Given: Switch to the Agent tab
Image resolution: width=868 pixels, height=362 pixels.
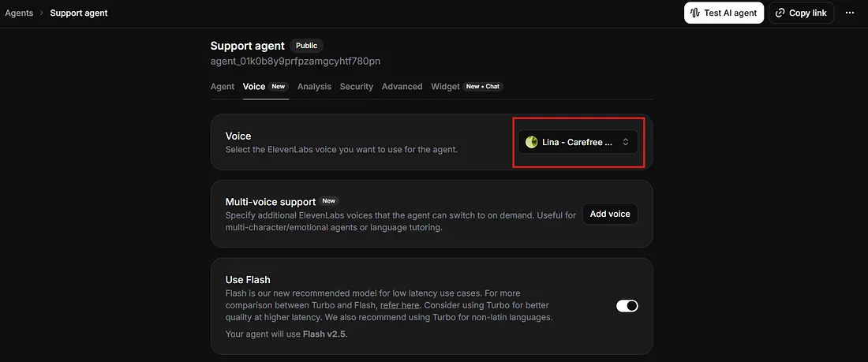Looking at the screenshot, I should 222,86.
